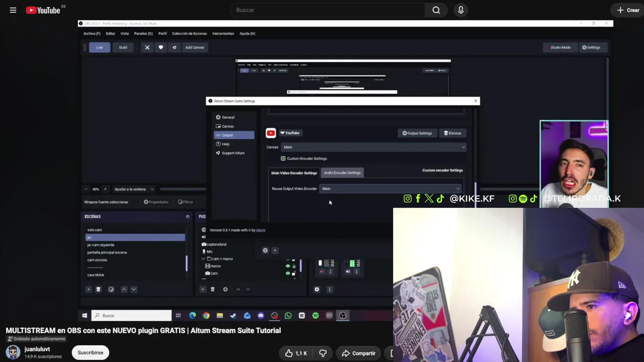Open the juanluluvt channel avatar

click(x=13, y=352)
